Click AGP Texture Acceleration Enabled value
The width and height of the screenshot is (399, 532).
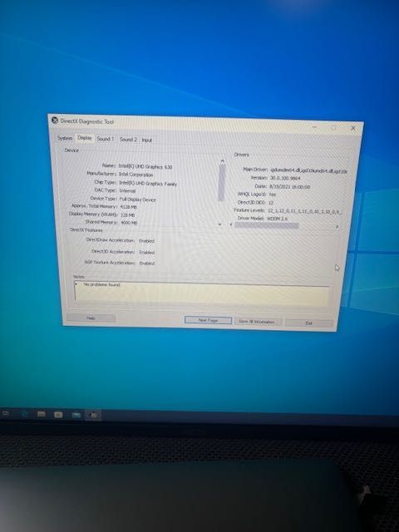[x=147, y=264]
